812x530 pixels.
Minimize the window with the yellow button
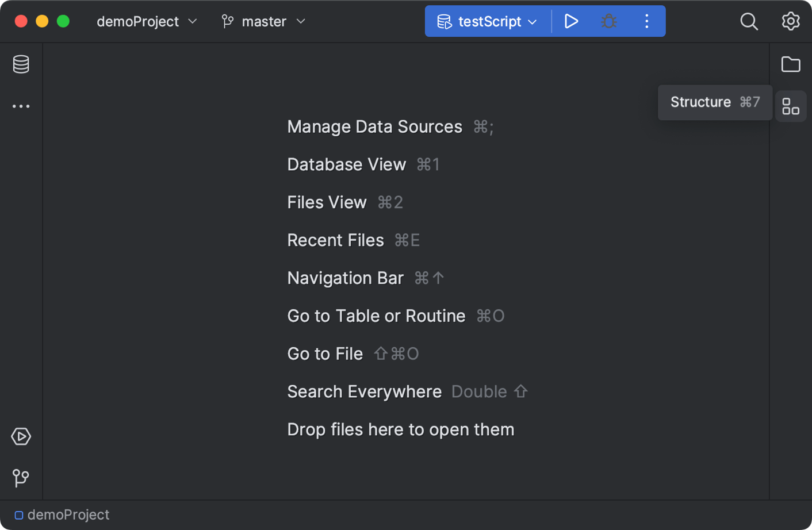pos(41,21)
